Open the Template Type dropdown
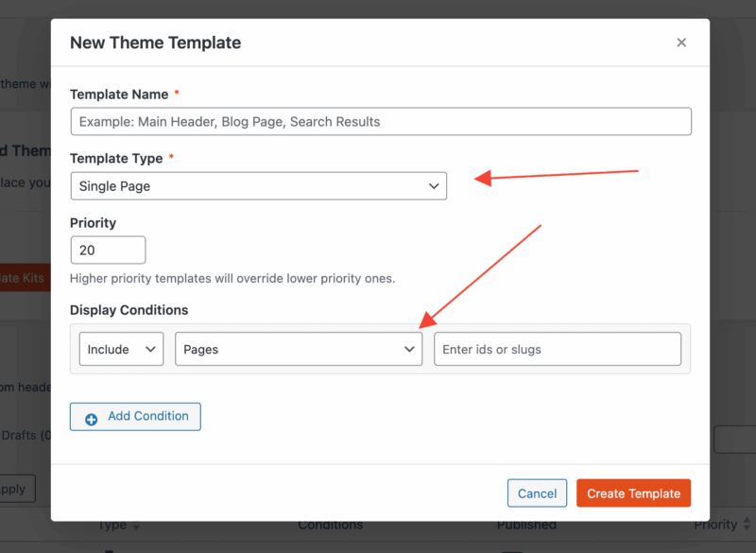 point(258,186)
